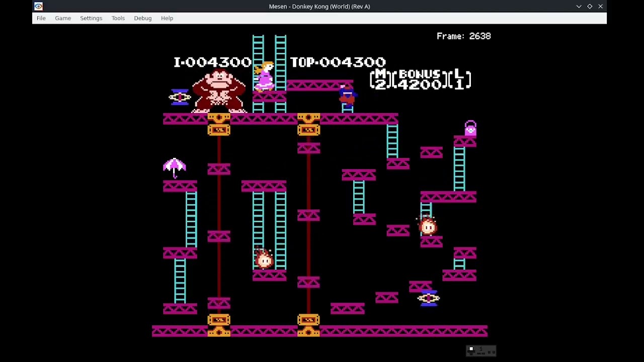Click the bouncing spring at bottom right
The width and height of the screenshot is (644, 362).
428,298
